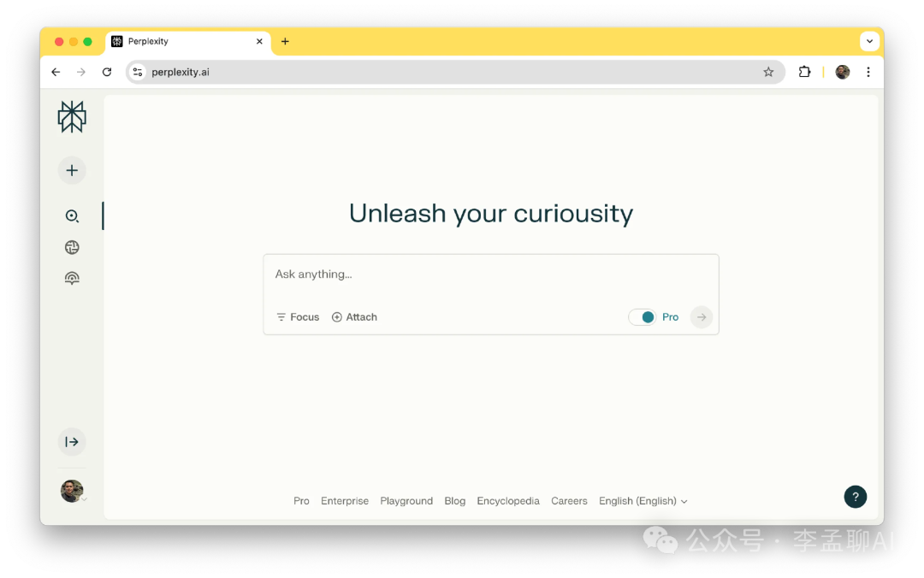Screen dimensions: 924x578
Task: Open Chrome's three-dot menu
Action: (868, 72)
